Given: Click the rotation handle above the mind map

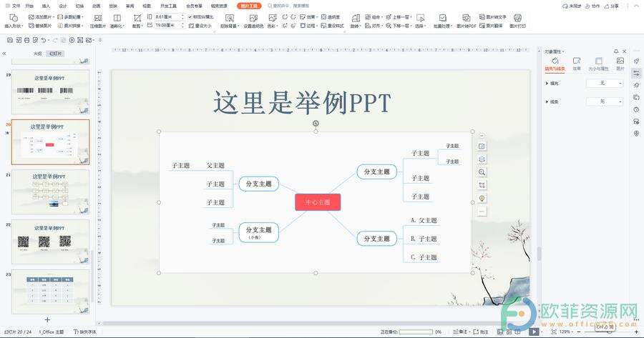Looking at the screenshot, I should tap(316, 124).
